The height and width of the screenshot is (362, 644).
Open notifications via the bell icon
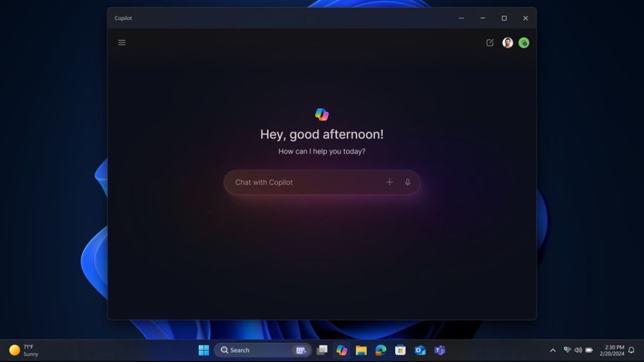coord(631,350)
